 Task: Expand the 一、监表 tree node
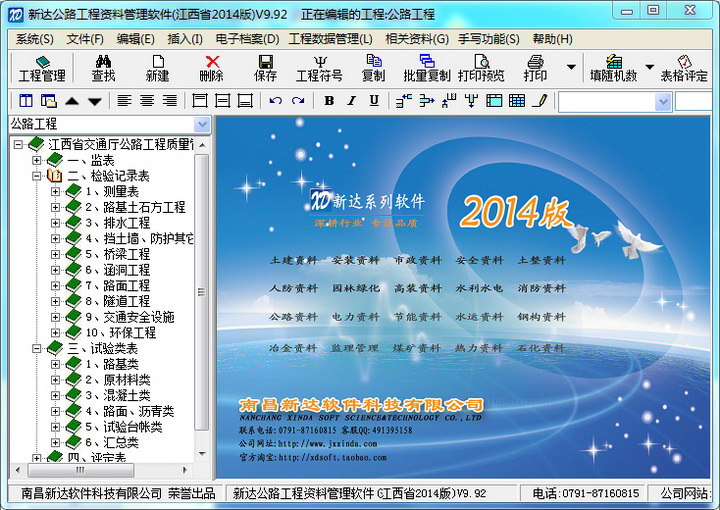[x=36, y=160]
